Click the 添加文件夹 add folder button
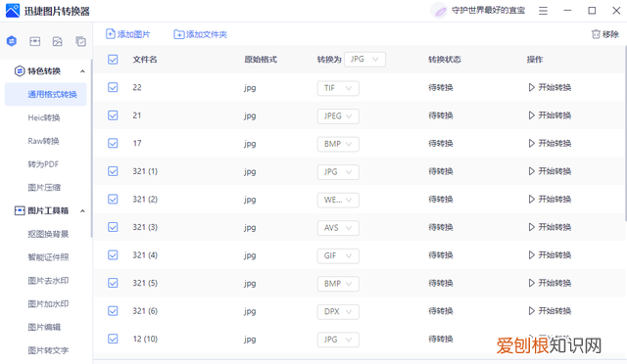Screen dimensions: 627x364 200,34
